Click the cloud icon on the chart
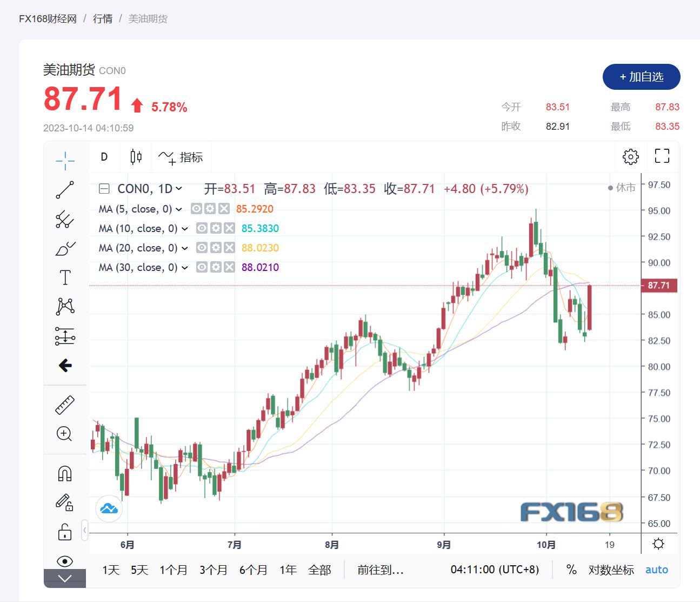Screen dimensions: 700x602 pos(109,508)
